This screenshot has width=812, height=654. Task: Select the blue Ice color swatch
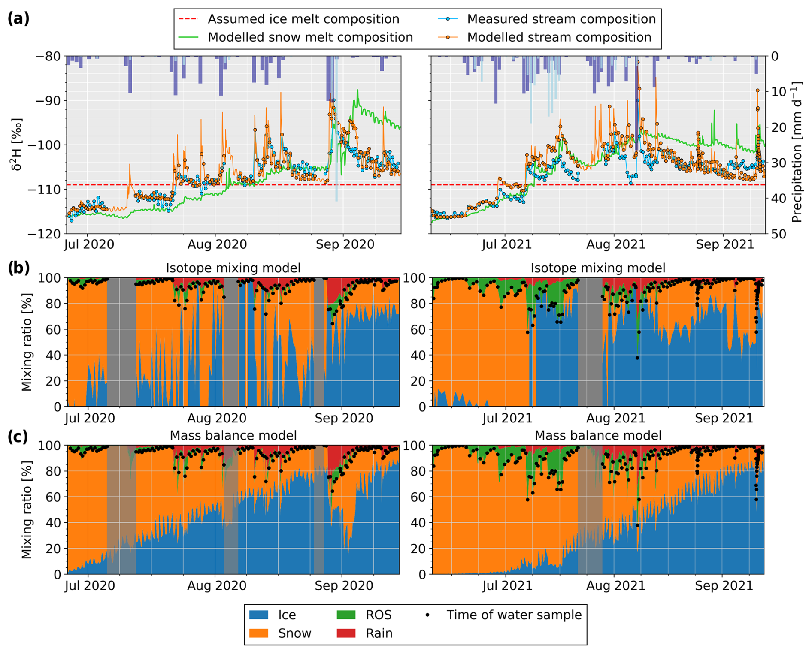[259, 615]
